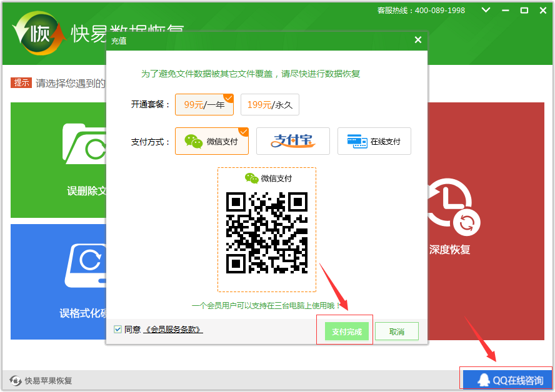Click the 取消 button
Viewport: 555px width, 392px height.
[397, 331]
